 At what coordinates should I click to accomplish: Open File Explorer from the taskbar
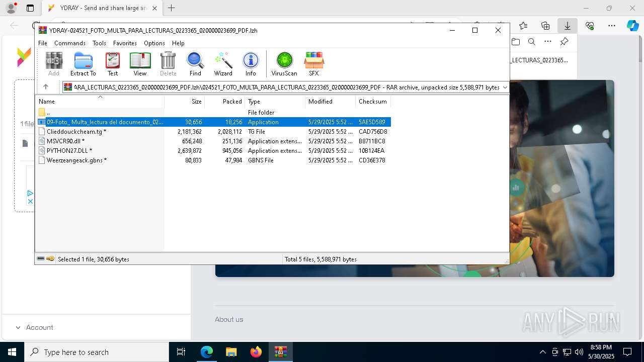(231, 352)
